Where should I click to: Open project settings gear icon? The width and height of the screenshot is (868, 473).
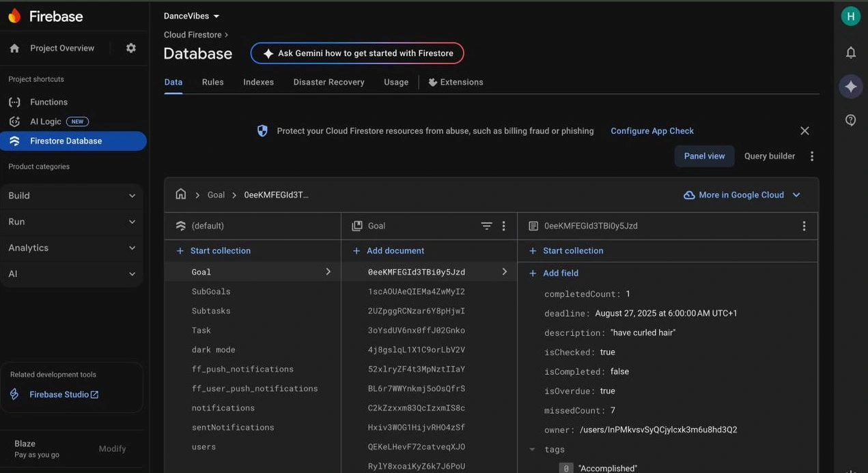[x=131, y=48]
